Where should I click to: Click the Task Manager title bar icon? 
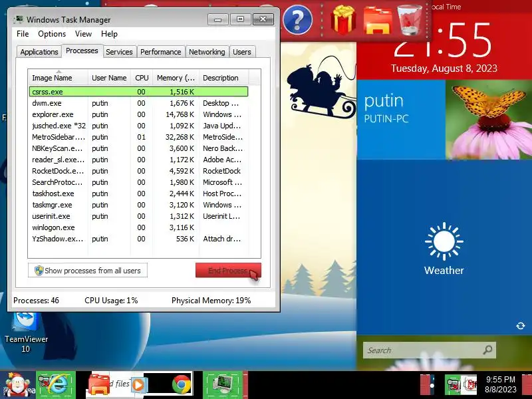pyautogui.click(x=19, y=19)
